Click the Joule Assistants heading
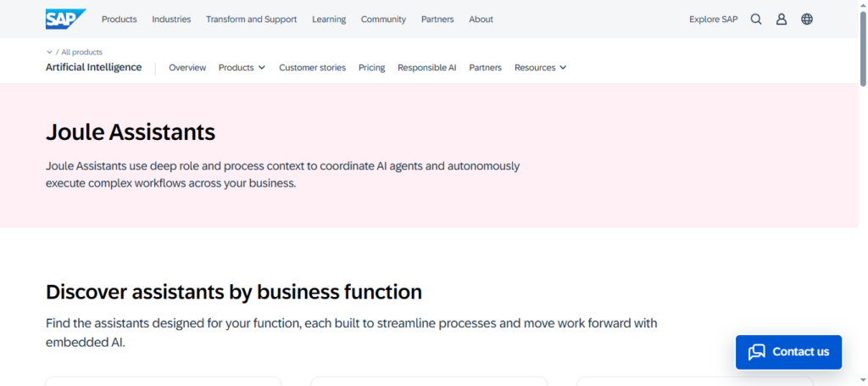868x386 pixels. tap(130, 132)
